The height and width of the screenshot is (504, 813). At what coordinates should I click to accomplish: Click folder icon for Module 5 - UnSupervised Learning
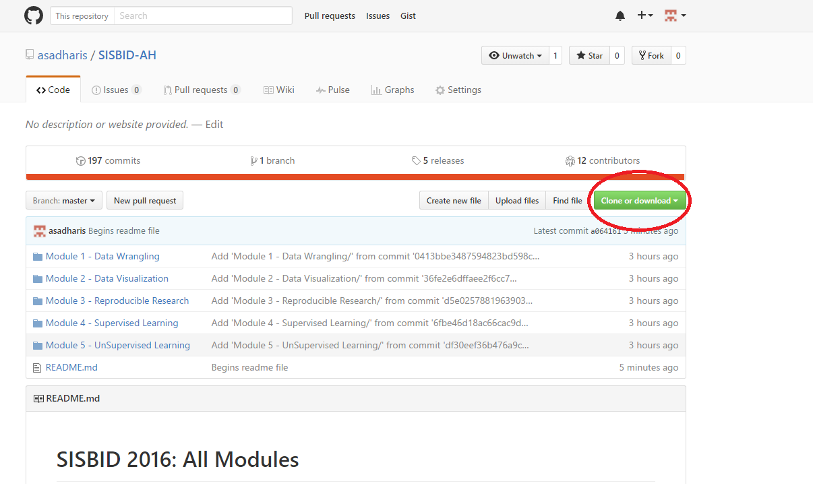[38, 345]
